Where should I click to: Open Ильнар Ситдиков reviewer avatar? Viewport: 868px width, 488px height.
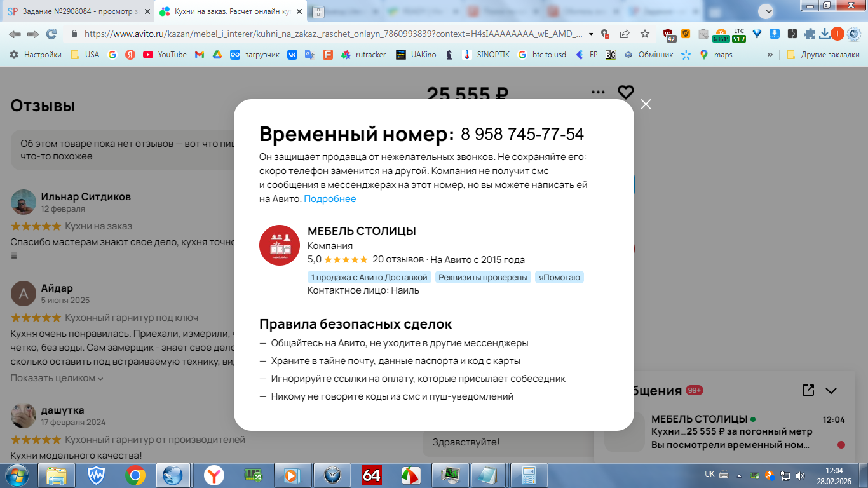[24, 202]
